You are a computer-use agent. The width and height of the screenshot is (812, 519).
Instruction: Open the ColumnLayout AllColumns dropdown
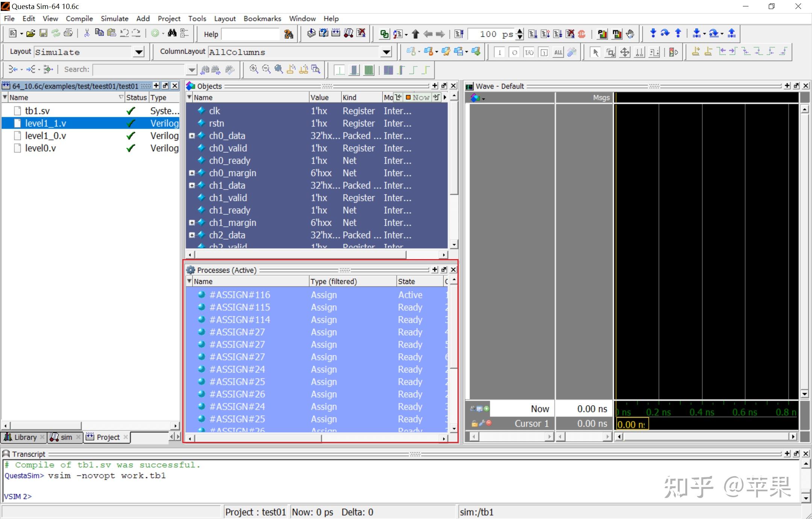386,52
